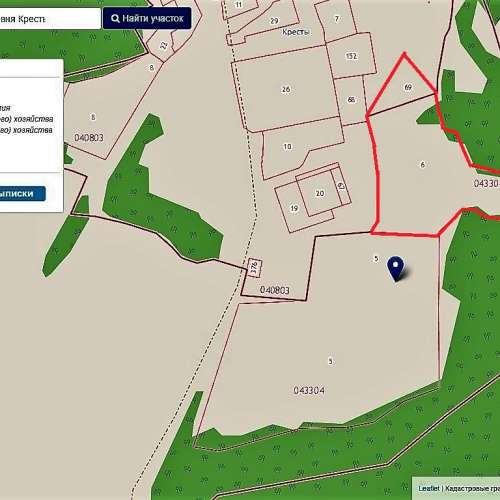Select parcel 152 on the map
The image size is (500, 500).
coord(351,56)
